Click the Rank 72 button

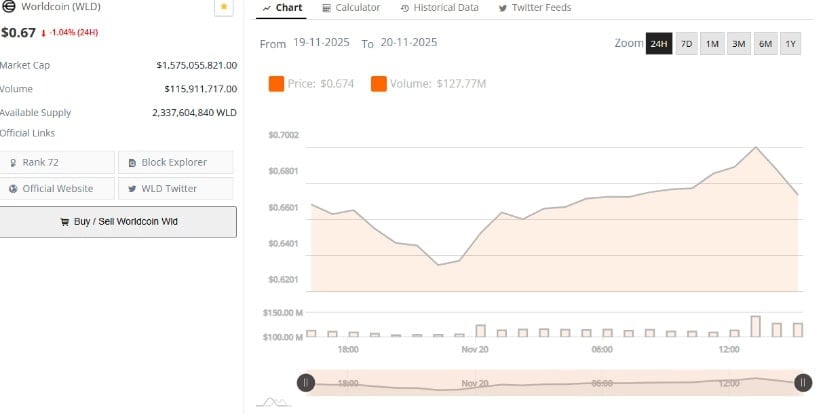(x=57, y=162)
